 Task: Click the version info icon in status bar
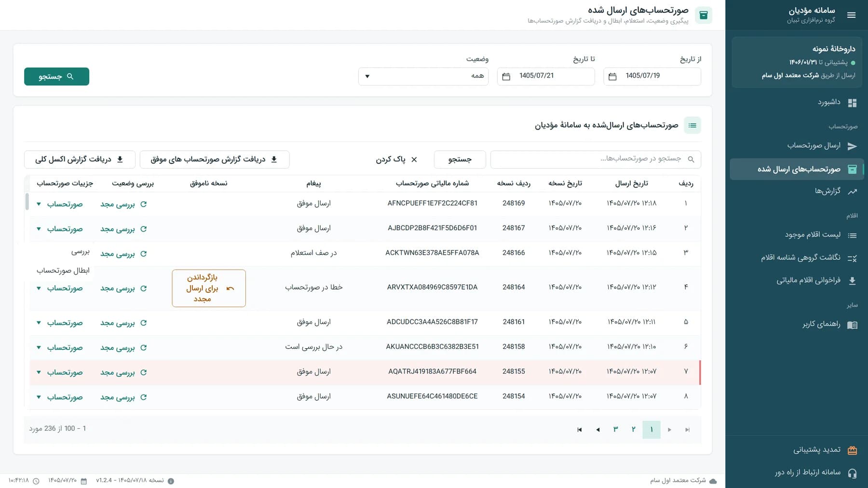click(171, 481)
